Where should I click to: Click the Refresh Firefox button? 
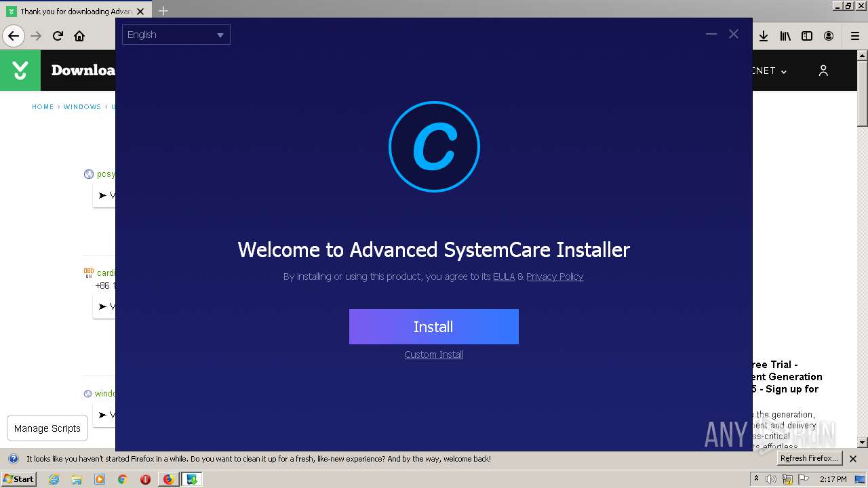click(x=808, y=459)
